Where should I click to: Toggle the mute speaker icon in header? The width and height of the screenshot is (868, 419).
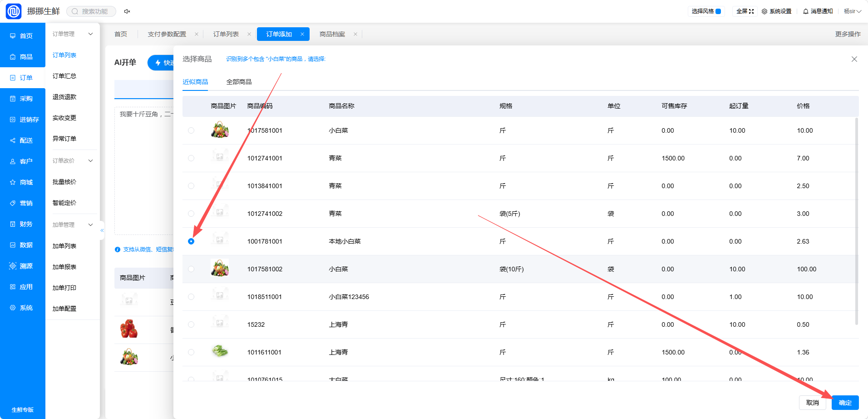tap(127, 11)
